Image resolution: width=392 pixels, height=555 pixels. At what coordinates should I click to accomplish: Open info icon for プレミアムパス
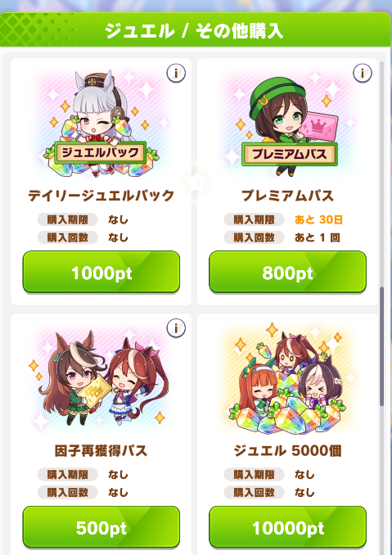(x=363, y=73)
